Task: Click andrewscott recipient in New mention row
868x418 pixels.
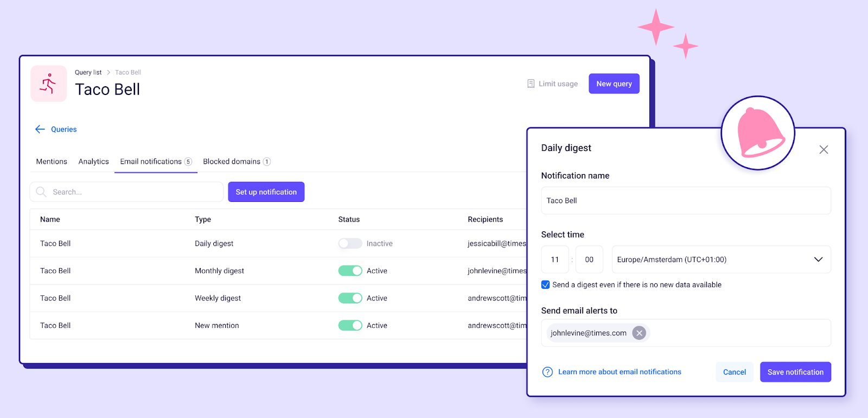Action: 497,325
